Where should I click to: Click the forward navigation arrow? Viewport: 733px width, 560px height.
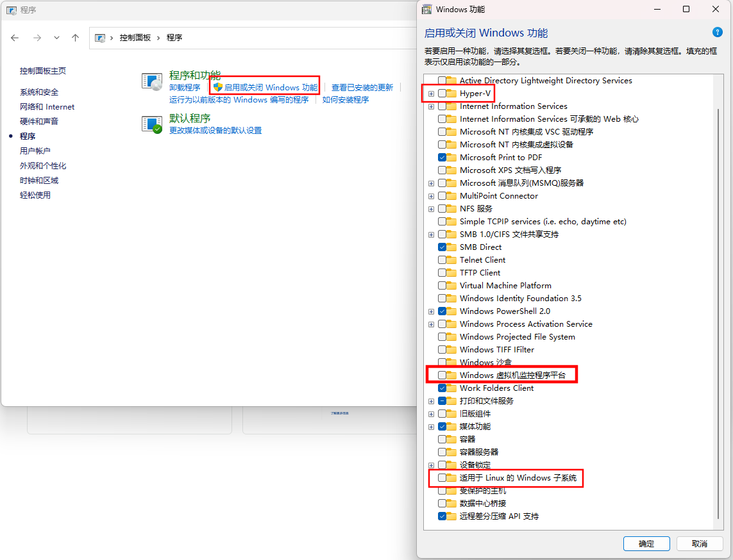pos(37,38)
